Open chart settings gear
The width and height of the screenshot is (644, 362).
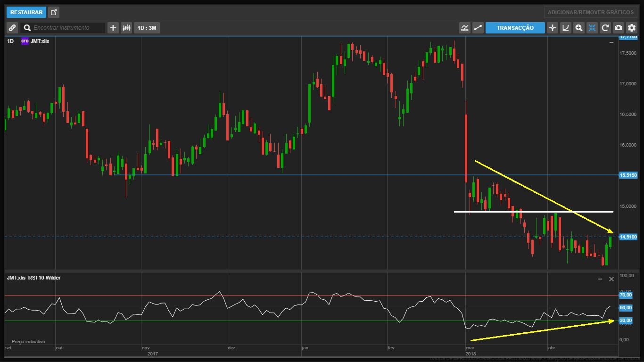pos(632,28)
